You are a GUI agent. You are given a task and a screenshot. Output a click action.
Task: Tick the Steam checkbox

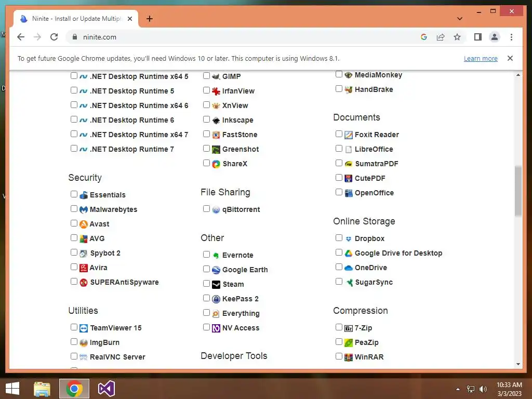pyautogui.click(x=206, y=283)
